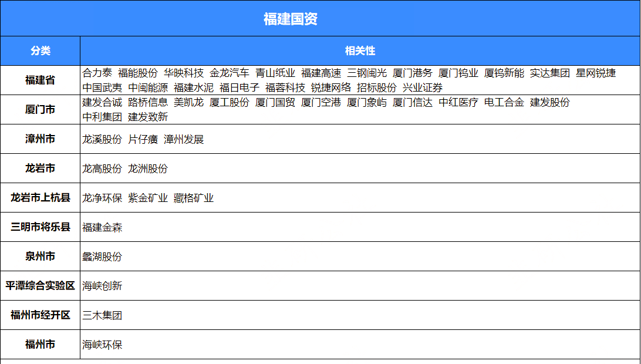Image resolution: width=641 pixels, height=364 pixels.
Task: Click 福日电子 stock name
Action: [x=239, y=87]
